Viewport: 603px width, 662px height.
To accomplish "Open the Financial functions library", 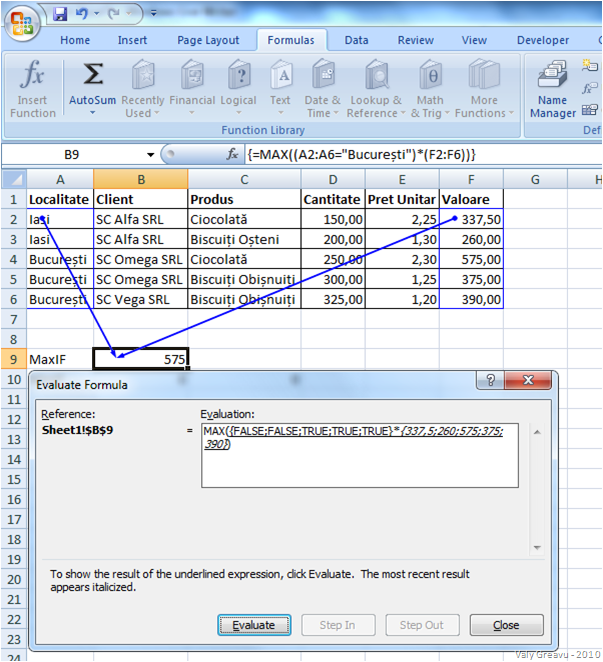I will 192,88.
